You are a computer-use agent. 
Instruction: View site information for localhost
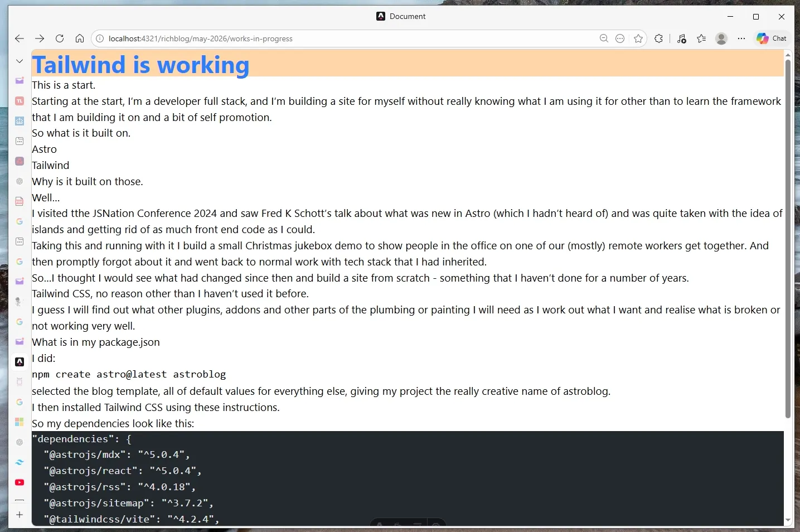100,38
